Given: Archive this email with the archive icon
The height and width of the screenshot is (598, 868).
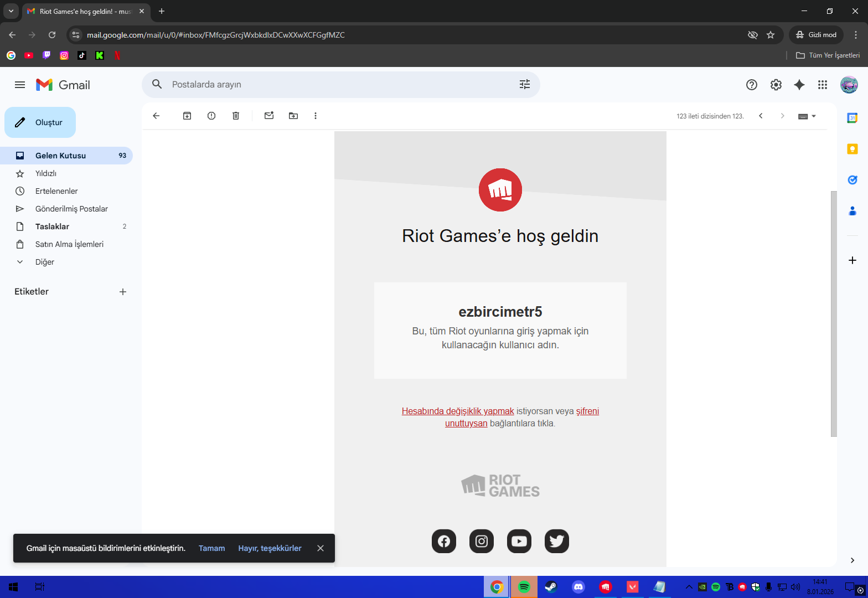Looking at the screenshot, I should 187,116.
